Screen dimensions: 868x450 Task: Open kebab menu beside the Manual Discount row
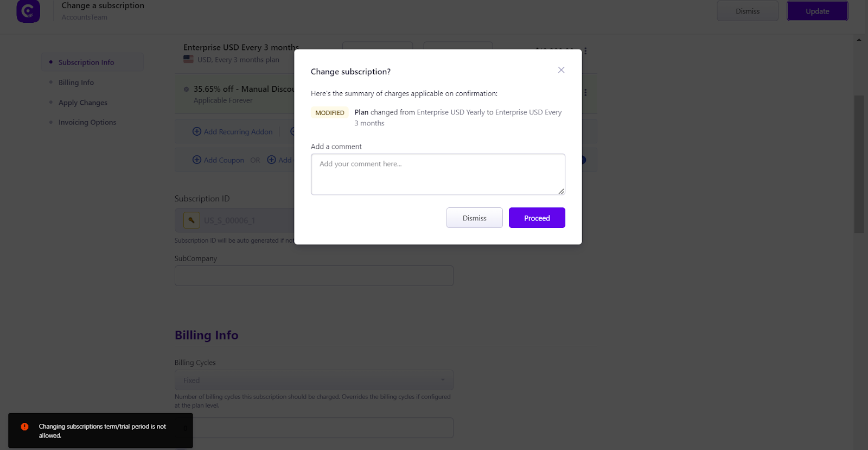pos(585,92)
